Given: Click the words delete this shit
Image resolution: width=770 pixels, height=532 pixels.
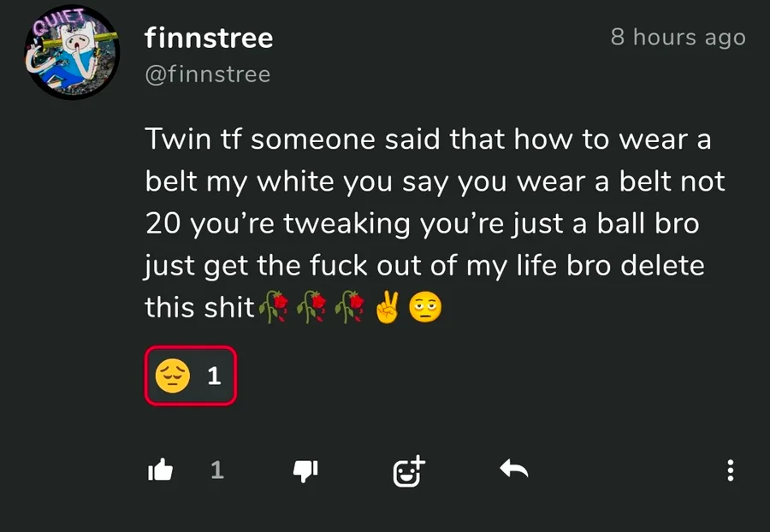Looking at the screenshot, I should tap(424, 287).
